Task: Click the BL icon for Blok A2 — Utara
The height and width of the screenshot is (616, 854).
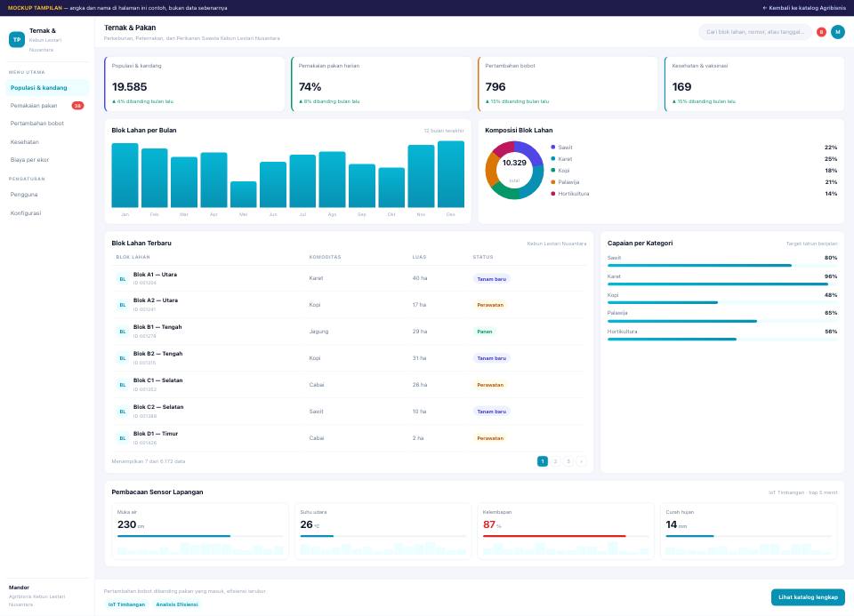Action: pos(123,305)
